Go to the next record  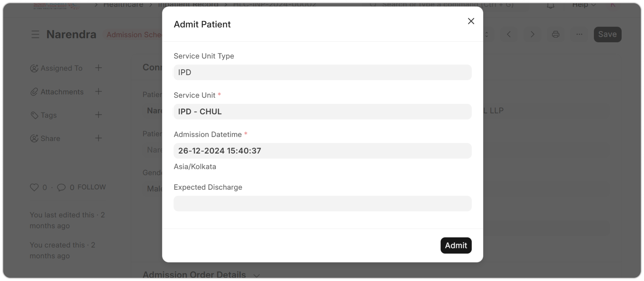click(x=532, y=34)
